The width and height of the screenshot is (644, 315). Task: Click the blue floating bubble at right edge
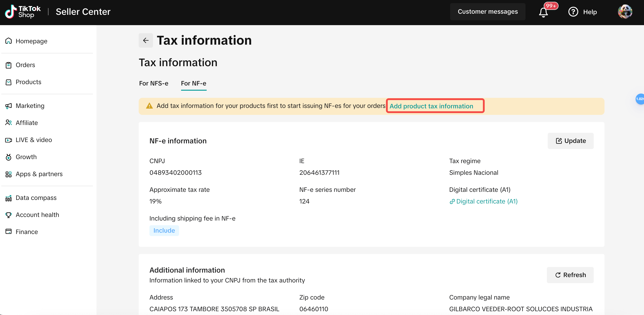tap(640, 99)
